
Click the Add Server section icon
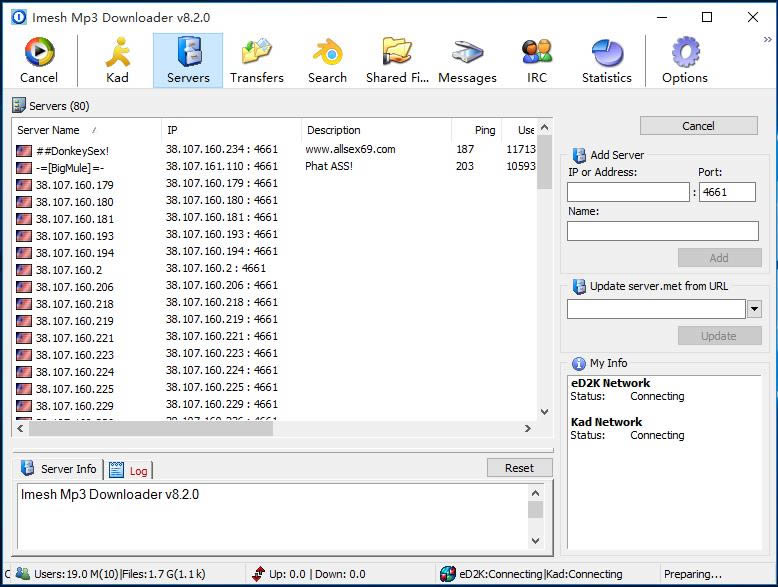point(579,155)
